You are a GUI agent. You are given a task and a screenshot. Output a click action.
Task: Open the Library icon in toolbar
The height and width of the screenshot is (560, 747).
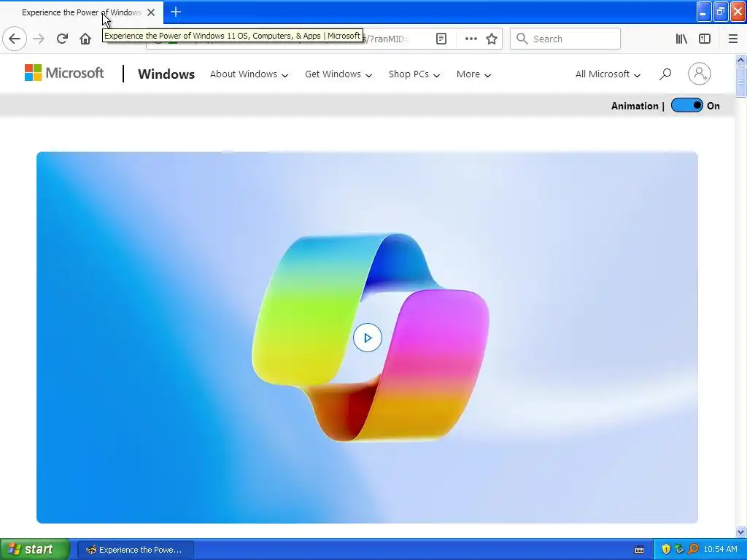681,39
